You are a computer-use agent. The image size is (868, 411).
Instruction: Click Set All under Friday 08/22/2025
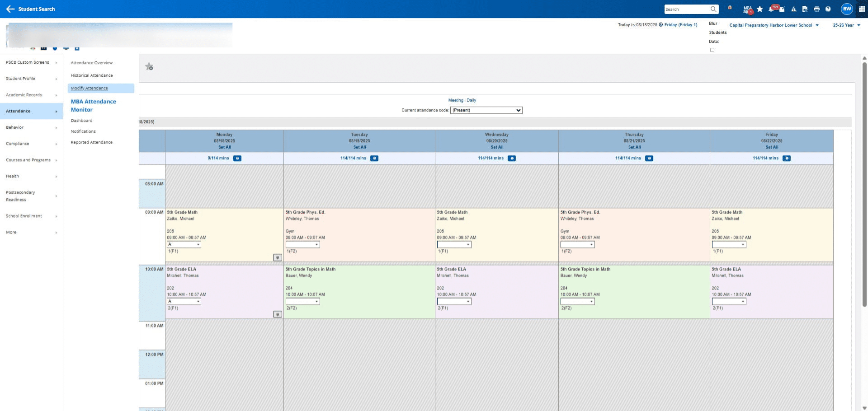pos(772,147)
